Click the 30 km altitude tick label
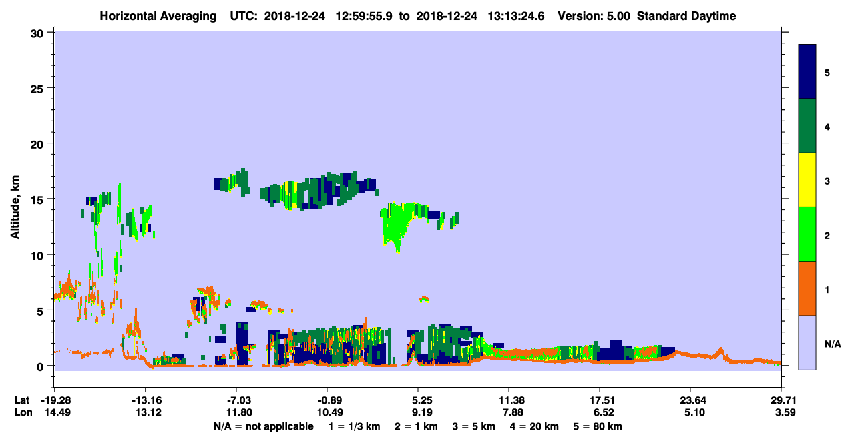Screen dimensions: 868x445 39,33
